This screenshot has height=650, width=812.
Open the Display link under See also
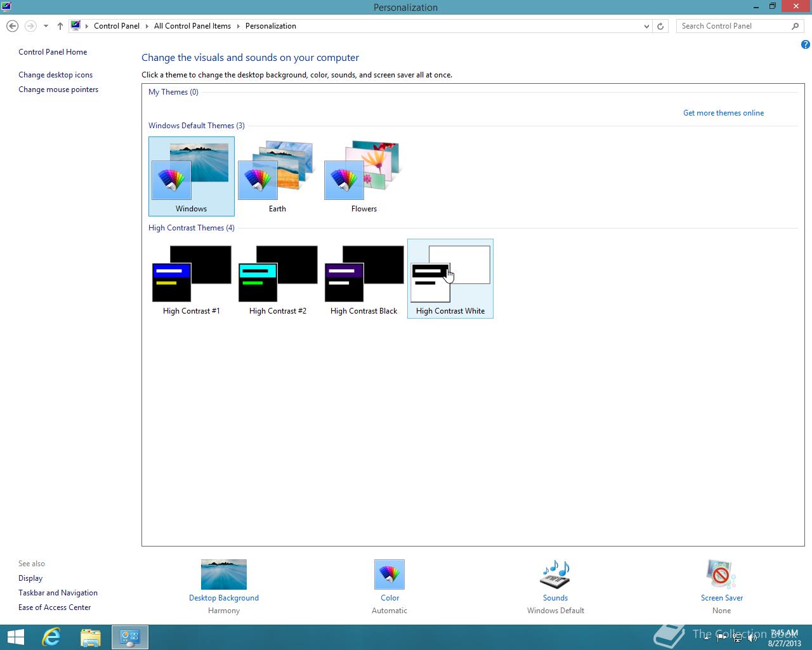30,578
